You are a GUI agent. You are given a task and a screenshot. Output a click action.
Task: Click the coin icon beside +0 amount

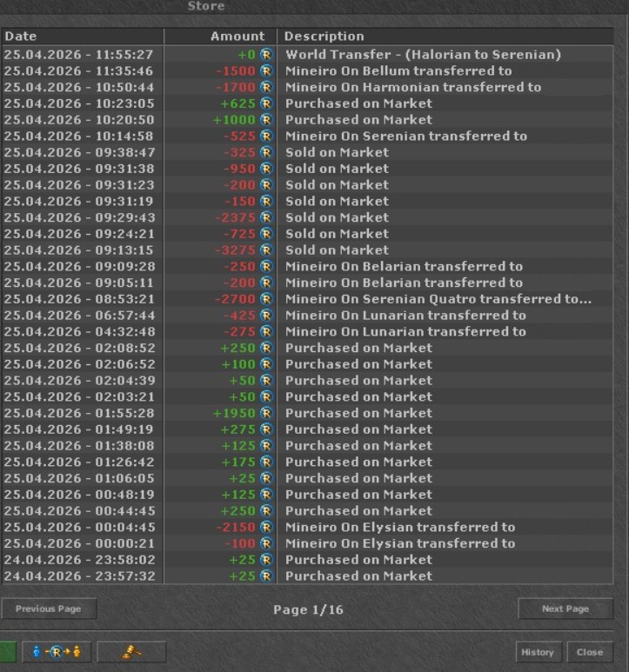coord(266,55)
